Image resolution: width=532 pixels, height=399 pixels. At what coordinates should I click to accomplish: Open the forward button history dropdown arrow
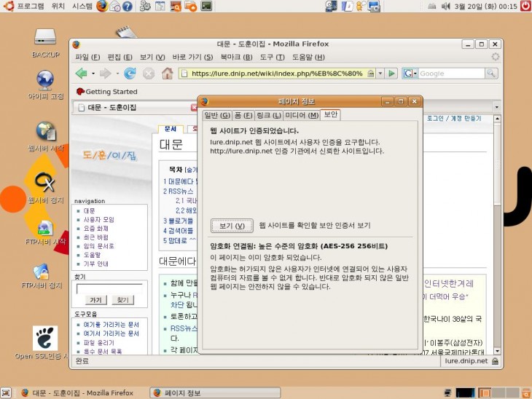(x=117, y=74)
